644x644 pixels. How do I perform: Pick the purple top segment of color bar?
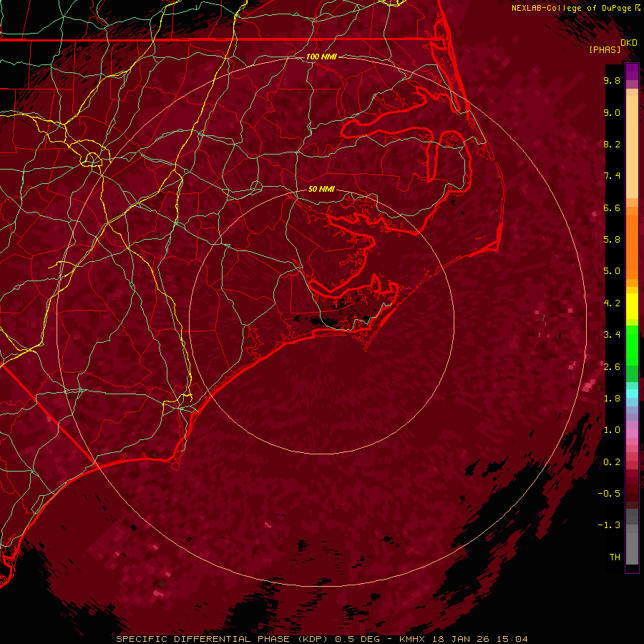point(632,72)
